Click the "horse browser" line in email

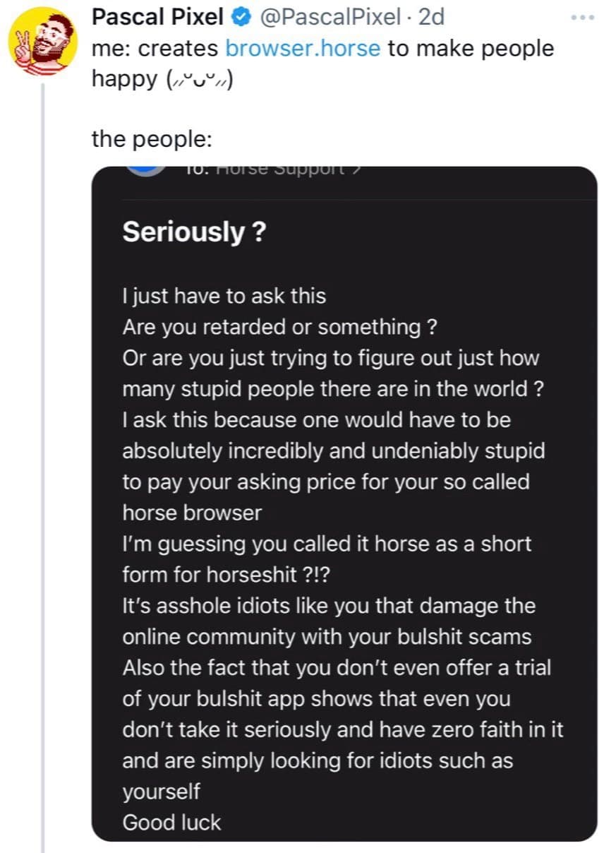click(x=192, y=513)
